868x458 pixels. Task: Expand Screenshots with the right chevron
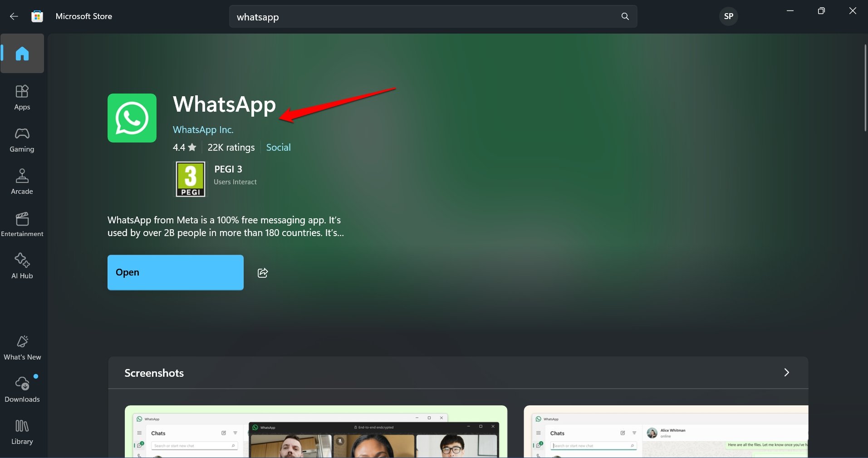click(786, 373)
